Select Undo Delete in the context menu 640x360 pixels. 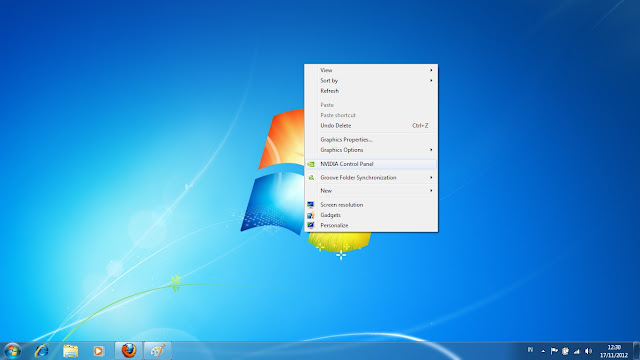(371, 126)
